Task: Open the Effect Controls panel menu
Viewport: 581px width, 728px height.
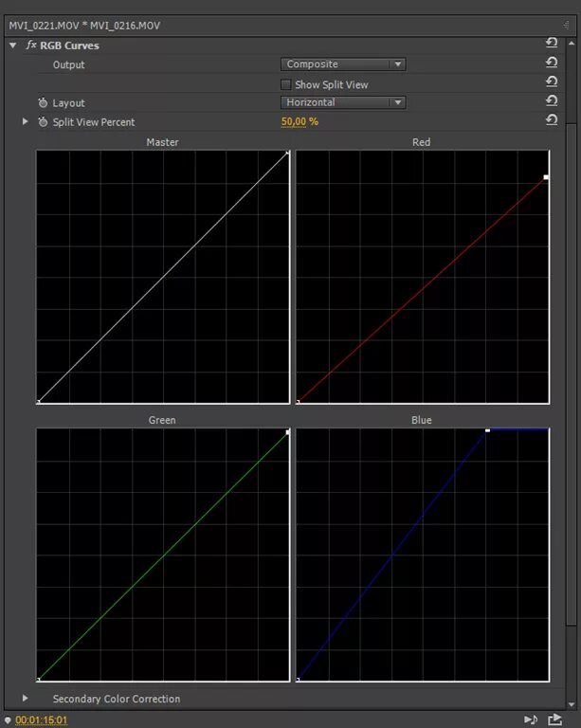Action: (566, 25)
